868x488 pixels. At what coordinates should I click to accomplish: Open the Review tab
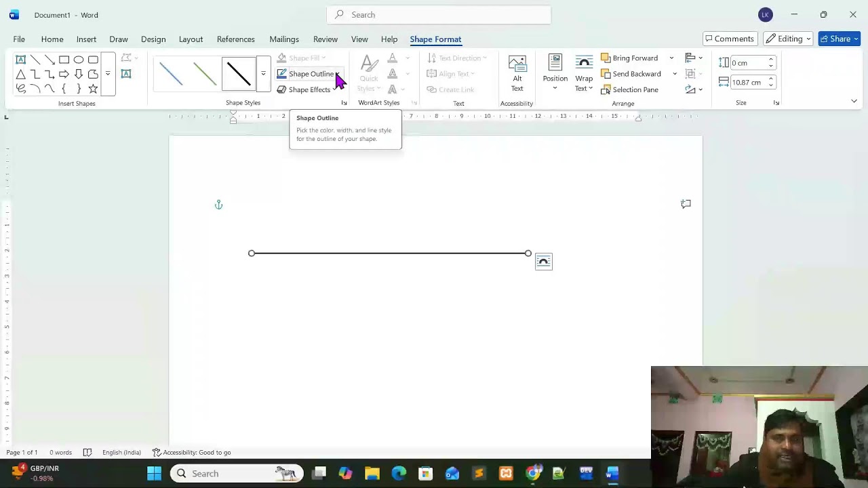click(x=325, y=39)
